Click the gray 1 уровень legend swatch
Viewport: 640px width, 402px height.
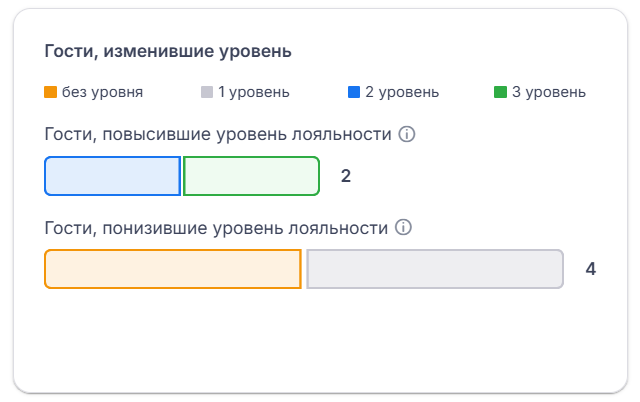[x=207, y=92]
